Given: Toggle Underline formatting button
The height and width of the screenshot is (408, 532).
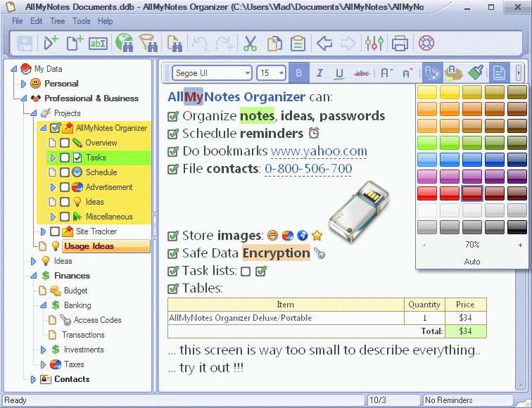Looking at the screenshot, I should pos(339,73).
